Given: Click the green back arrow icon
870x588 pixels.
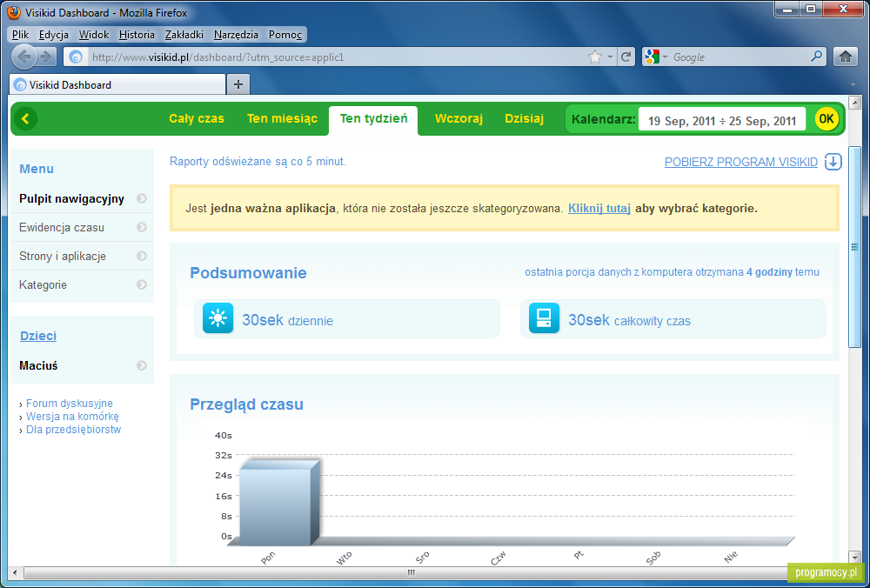Looking at the screenshot, I should point(25,118).
